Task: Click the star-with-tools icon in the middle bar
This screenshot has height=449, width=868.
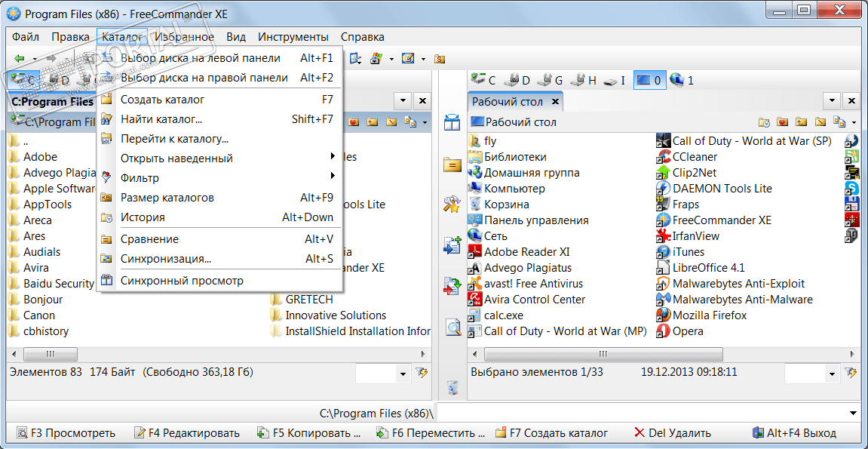Action: click(x=452, y=205)
